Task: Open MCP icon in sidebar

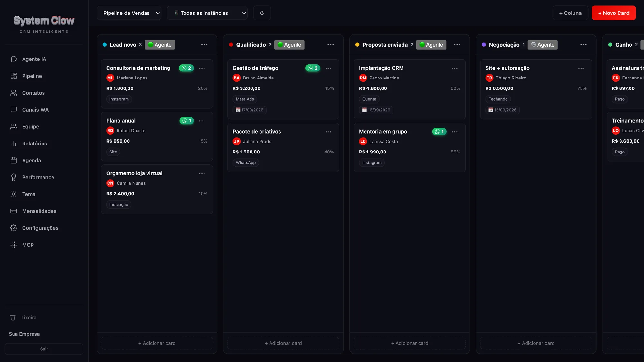Action: tap(14, 245)
